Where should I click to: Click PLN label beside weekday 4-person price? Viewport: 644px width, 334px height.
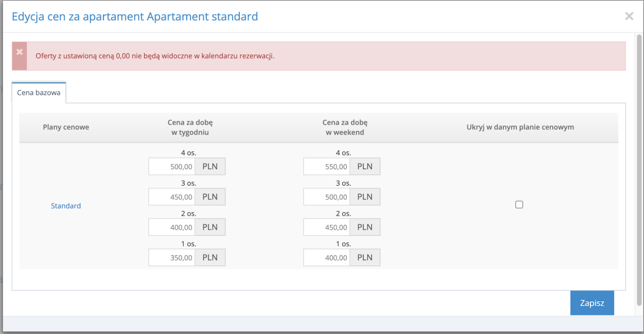pyautogui.click(x=210, y=166)
